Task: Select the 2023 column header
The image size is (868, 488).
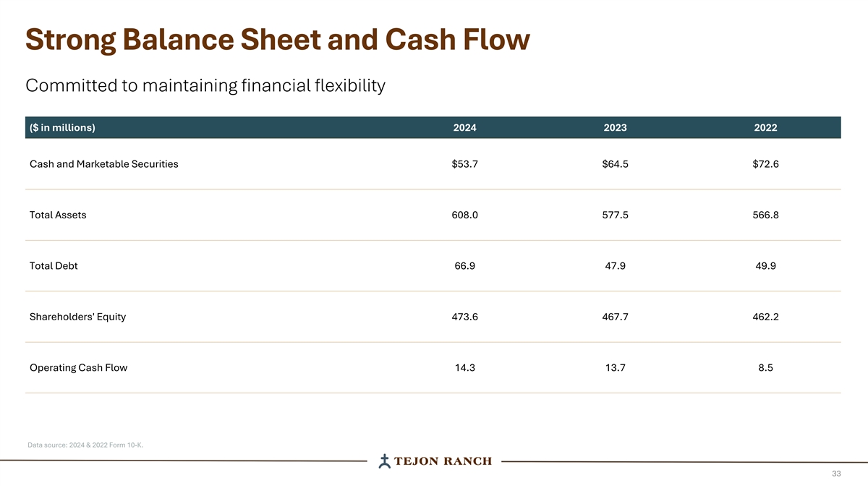Action: pos(615,128)
